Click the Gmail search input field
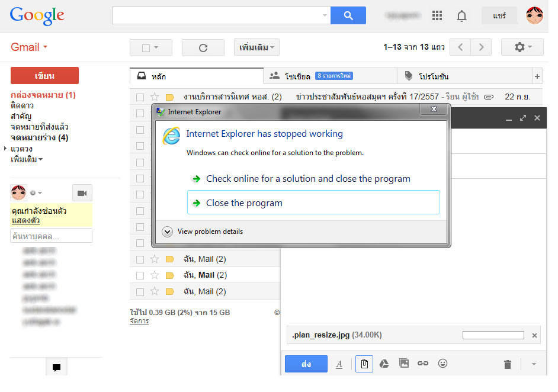Viewport: 558px width, 392px height. pyautogui.click(x=221, y=15)
